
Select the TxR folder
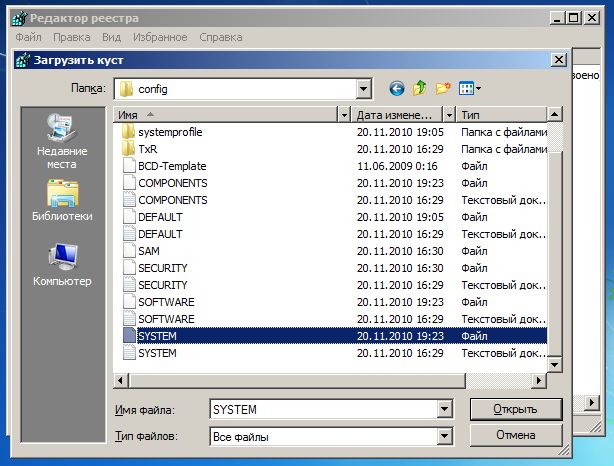tap(147, 149)
